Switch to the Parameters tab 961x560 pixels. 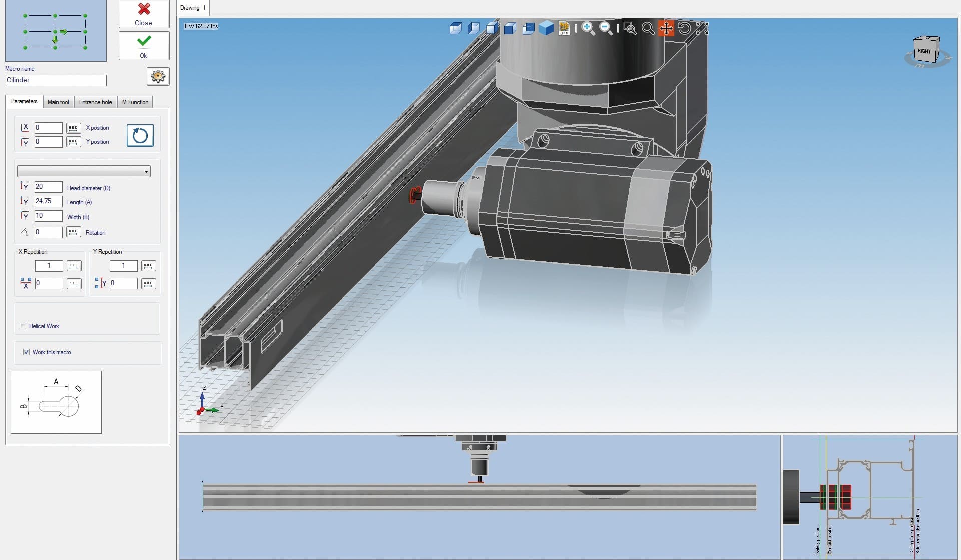[24, 101]
